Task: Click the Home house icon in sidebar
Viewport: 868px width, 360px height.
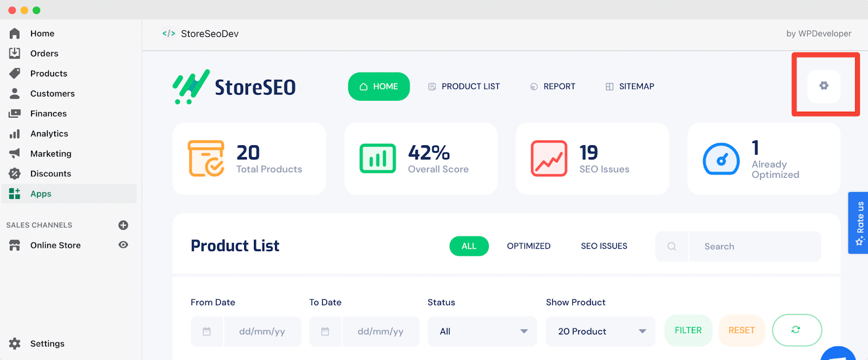Action: click(x=15, y=34)
